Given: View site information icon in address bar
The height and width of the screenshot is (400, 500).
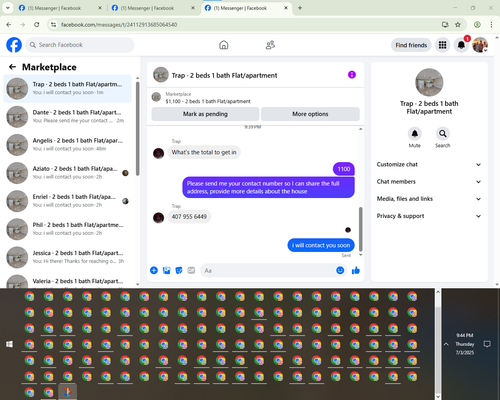Looking at the screenshot, I should coord(53,25).
